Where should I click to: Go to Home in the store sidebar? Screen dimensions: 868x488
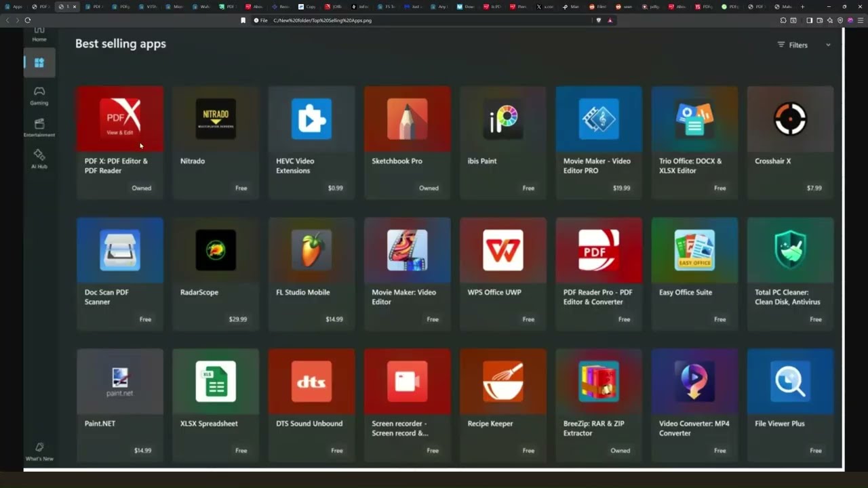coord(39,34)
